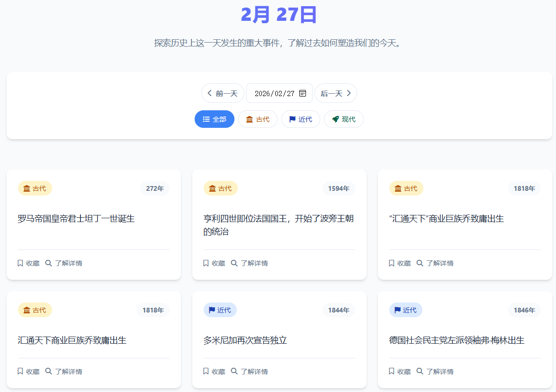Filter events by 近代 category
This screenshot has width=556, height=392.
[300, 119]
